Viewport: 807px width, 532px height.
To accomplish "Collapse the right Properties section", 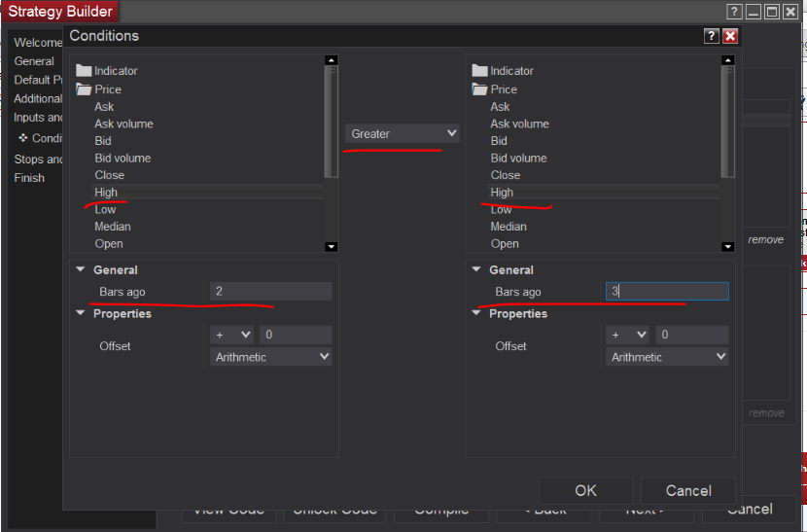I will click(x=476, y=313).
